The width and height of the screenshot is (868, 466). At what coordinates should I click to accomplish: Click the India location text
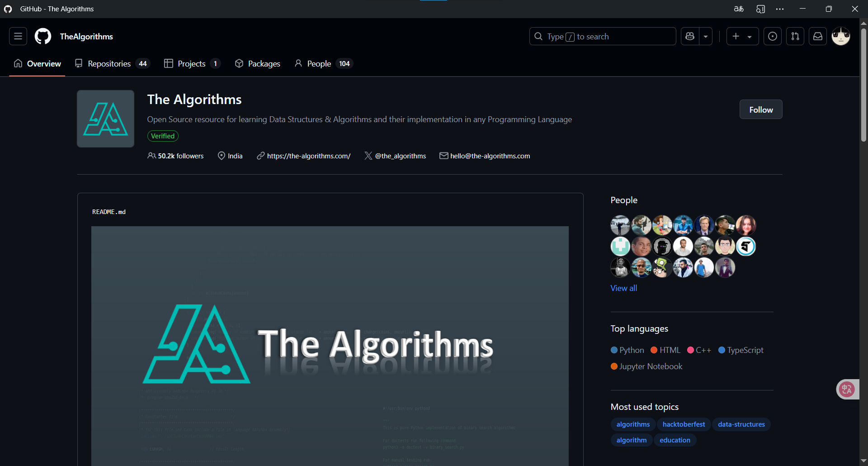point(235,156)
